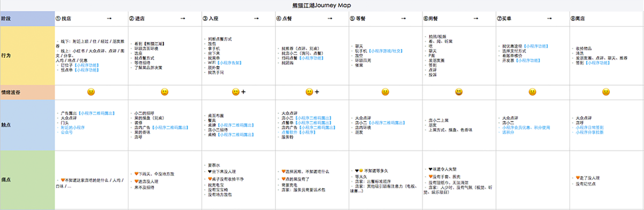
Task: Click 小二的招呼 in 进店 touchpoints
Action: (143, 114)
